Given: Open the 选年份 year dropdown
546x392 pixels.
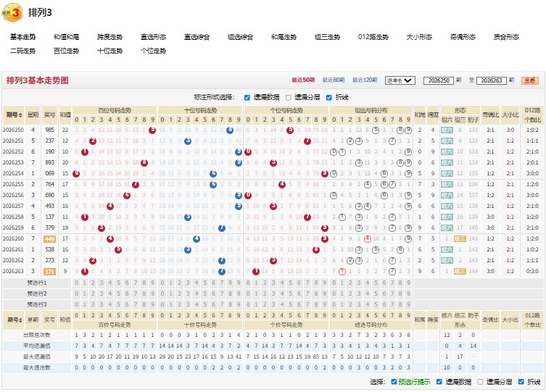Looking at the screenshot, I should coord(400,80).
